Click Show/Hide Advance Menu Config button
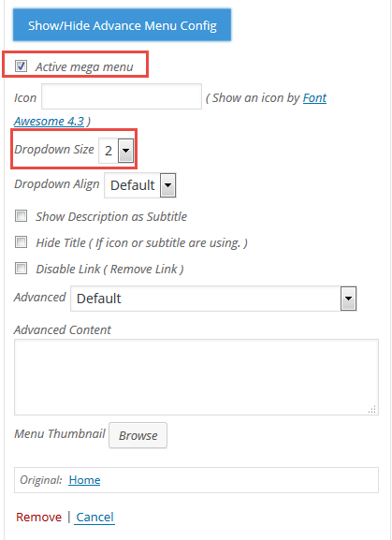 click(x=122, y=25)
